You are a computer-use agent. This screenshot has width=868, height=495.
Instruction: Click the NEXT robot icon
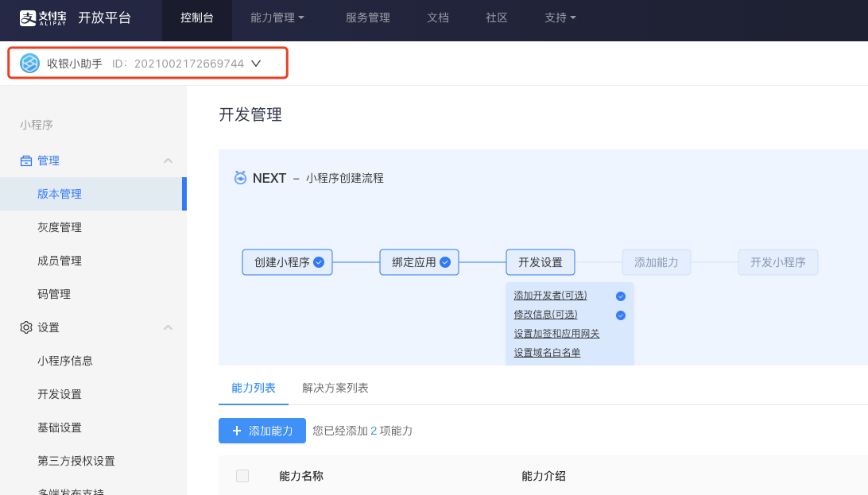point(240,177)
